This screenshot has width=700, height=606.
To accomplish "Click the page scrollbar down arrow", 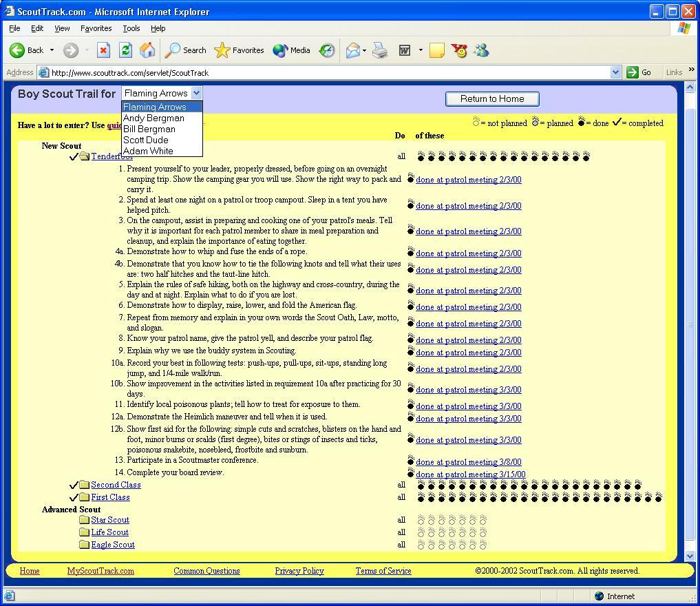I will click(x=690, y=556).
